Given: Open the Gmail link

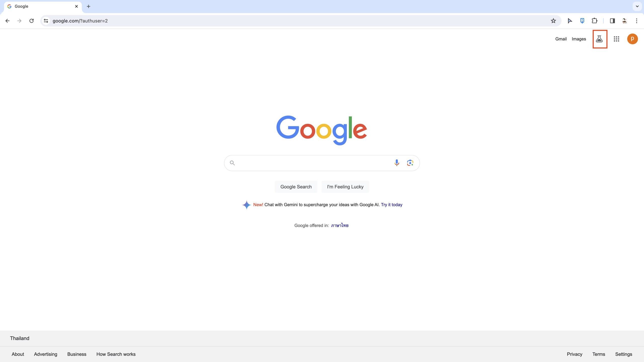Looking at the screenshot, I should pos(561,39).
